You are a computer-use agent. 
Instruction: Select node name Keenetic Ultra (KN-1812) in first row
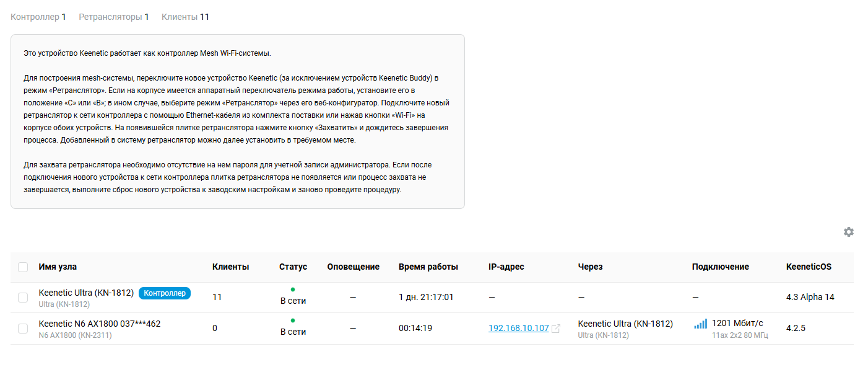click(x=86, y=293)
